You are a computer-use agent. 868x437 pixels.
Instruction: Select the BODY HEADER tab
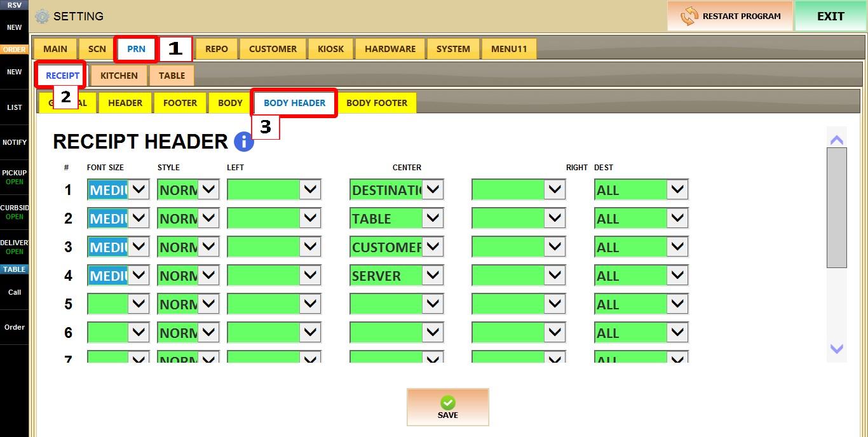pyautogui.click(x=294, y=103)
